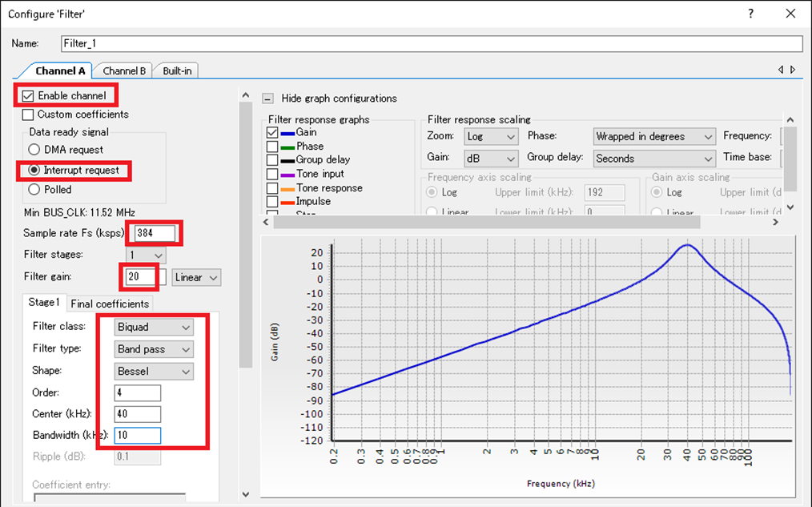812x507 pixels.
Task: Click the left panel vertical scrollbar thumb
Action: pos(246,235)
